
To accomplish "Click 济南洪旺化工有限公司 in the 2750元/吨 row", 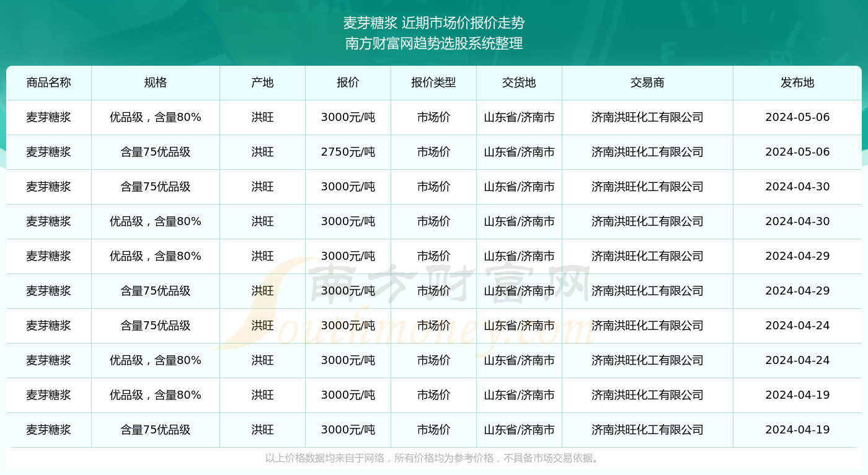I will [647, 152].
